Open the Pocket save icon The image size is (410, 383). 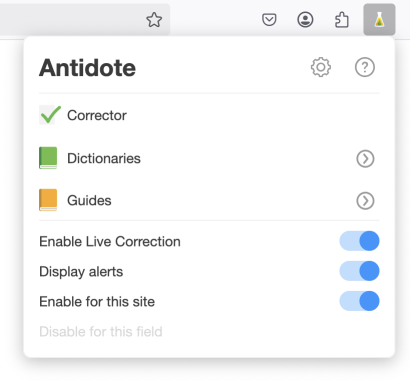(269, 20)
